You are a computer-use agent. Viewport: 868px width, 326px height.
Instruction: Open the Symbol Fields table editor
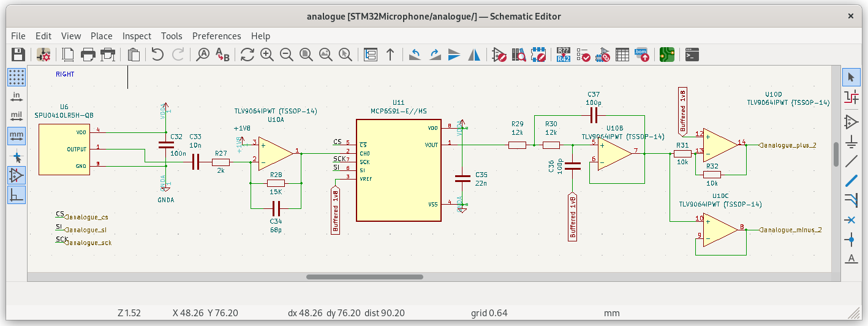pyautogui.click(x=622, y=55)
